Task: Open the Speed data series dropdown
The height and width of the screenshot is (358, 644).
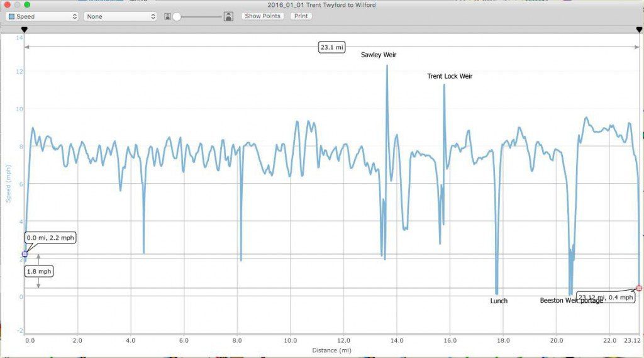Action: point(43,16)
